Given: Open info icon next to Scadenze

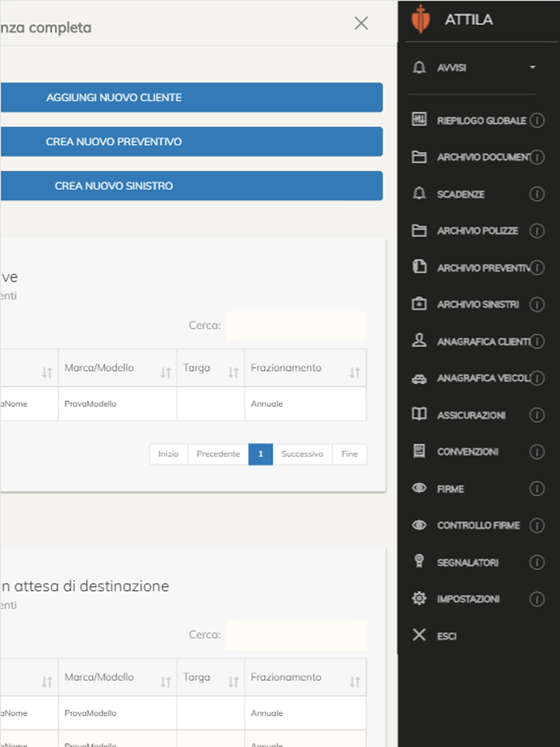Looking at the screenshot, I should tap(537, 194).
